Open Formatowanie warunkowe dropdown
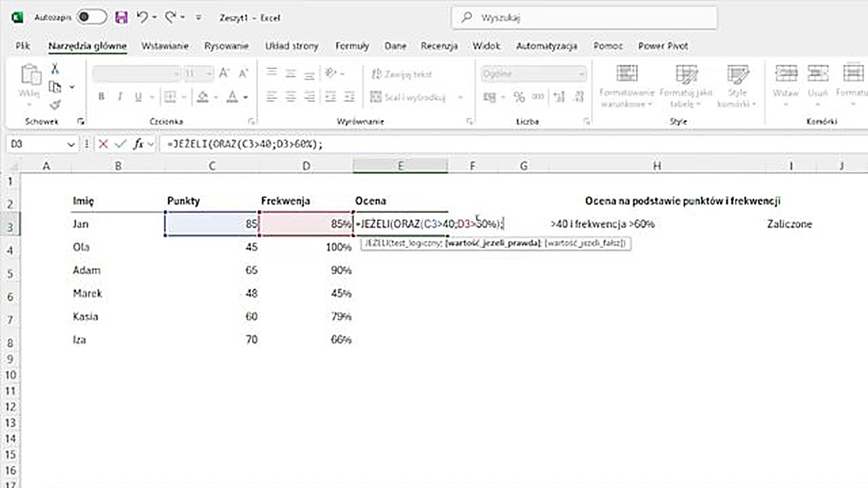The height and width of the screenshot is (488, 868). coord(627,86)
